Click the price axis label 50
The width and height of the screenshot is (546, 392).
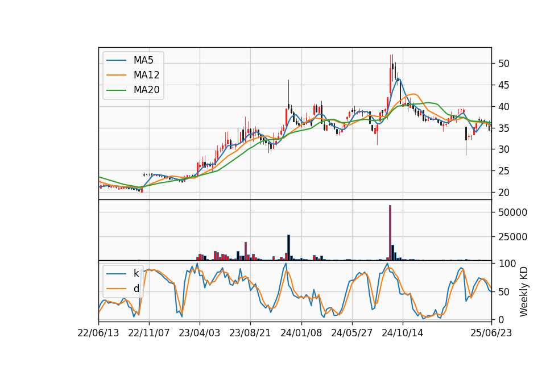pyautogui.click(x=504, y=64)
